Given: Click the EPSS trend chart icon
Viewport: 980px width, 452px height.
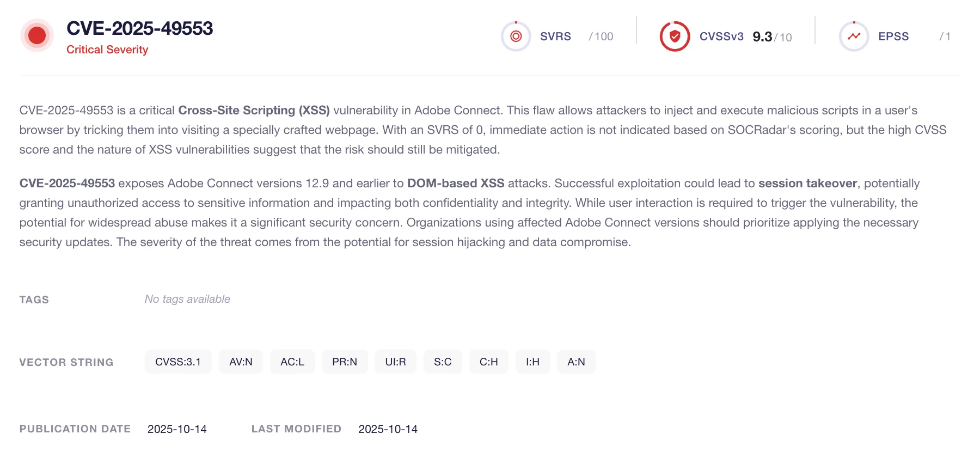Looking at the screenshot, I should tap(854, 36).
